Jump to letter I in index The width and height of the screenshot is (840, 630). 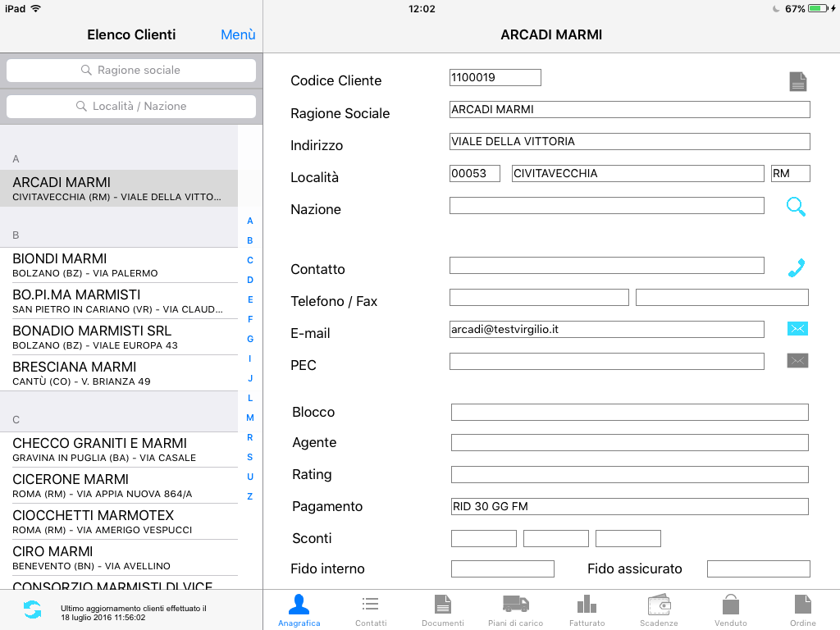[x=249, y=358]
